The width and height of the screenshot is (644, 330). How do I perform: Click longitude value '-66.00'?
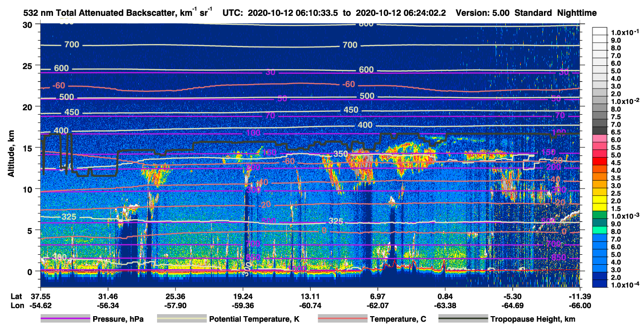coord(579,305)
